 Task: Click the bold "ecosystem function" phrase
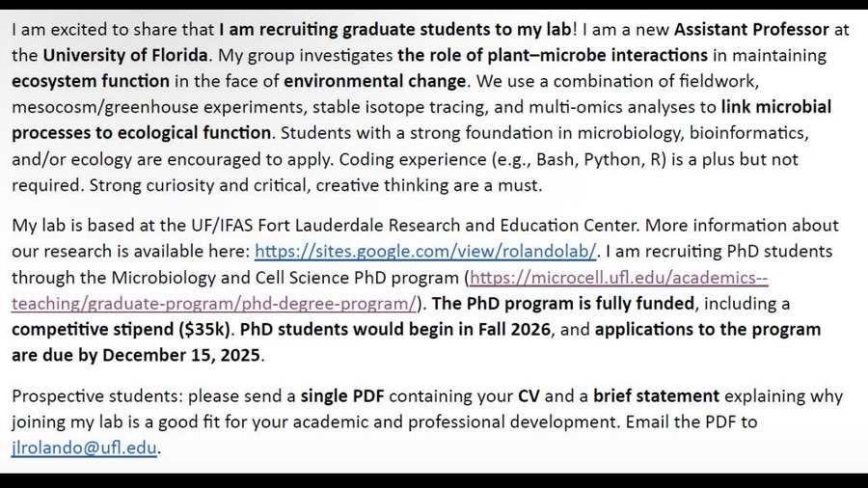click(x=90, y=81)
